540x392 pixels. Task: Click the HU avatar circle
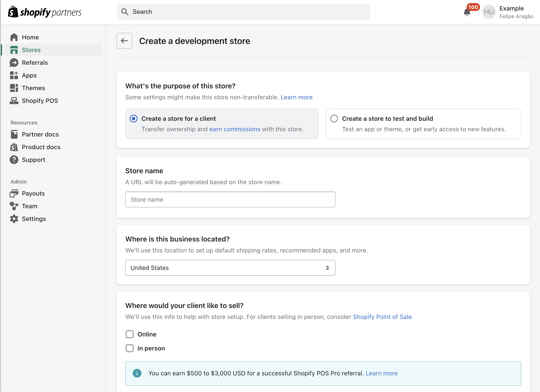tap(489, 12)
